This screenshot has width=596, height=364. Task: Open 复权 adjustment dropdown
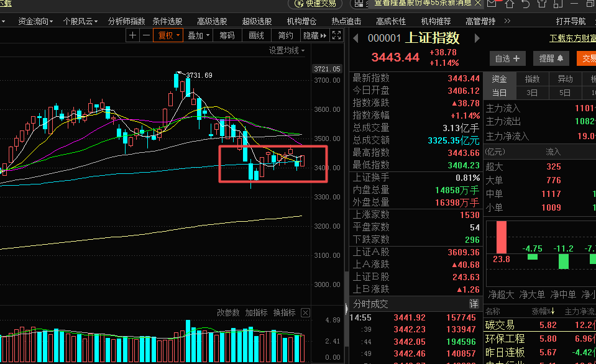[168, 35]
